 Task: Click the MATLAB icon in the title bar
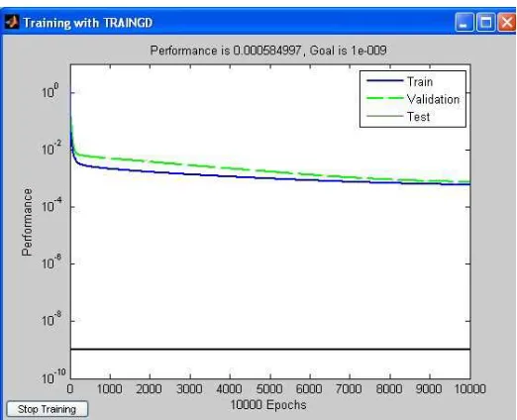pos(12,23)
